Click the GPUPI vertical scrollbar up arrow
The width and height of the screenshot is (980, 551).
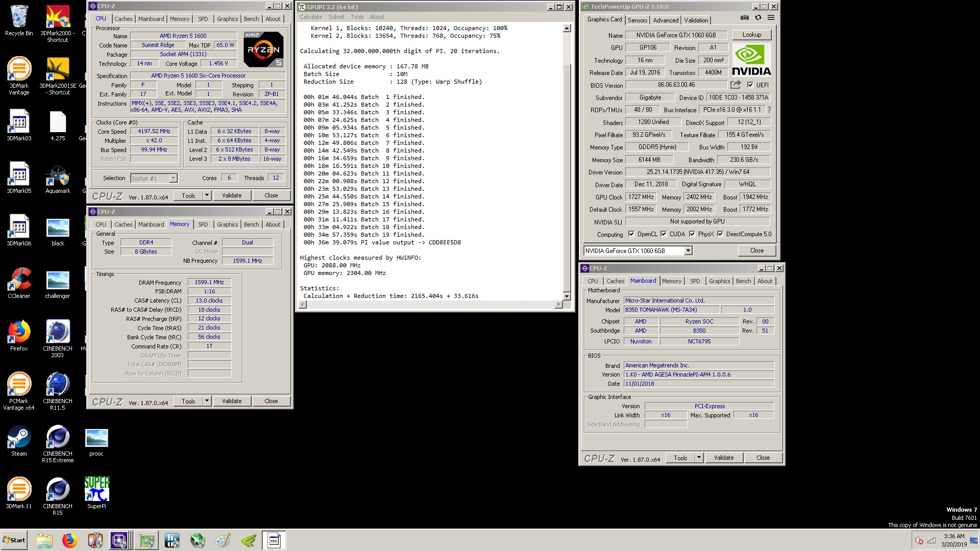pos(567,28)
